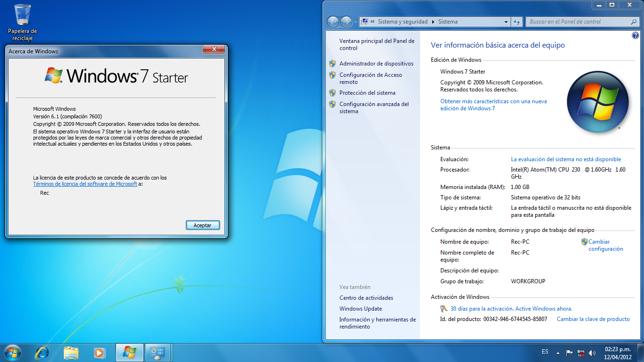Show hidden tray icons arrow

[558, 353]
